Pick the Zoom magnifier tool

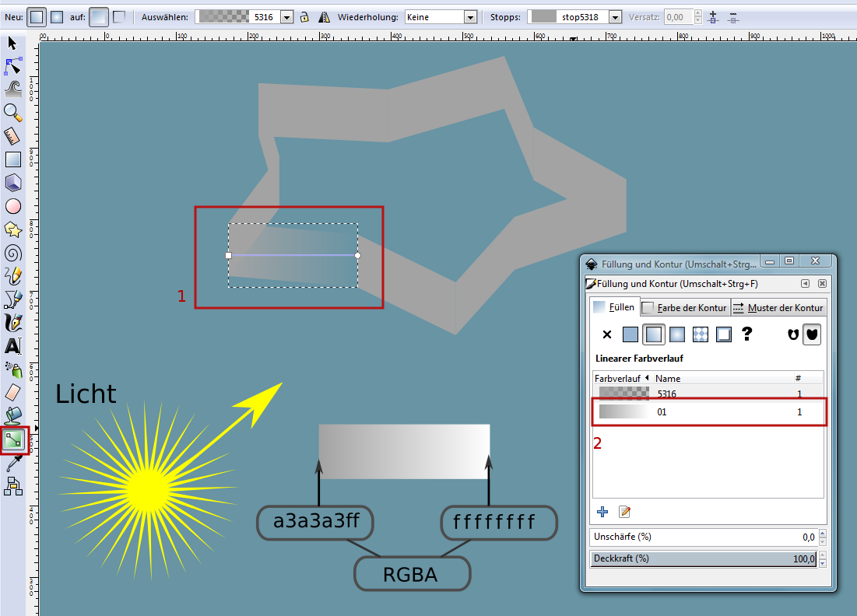coord(13,112)
